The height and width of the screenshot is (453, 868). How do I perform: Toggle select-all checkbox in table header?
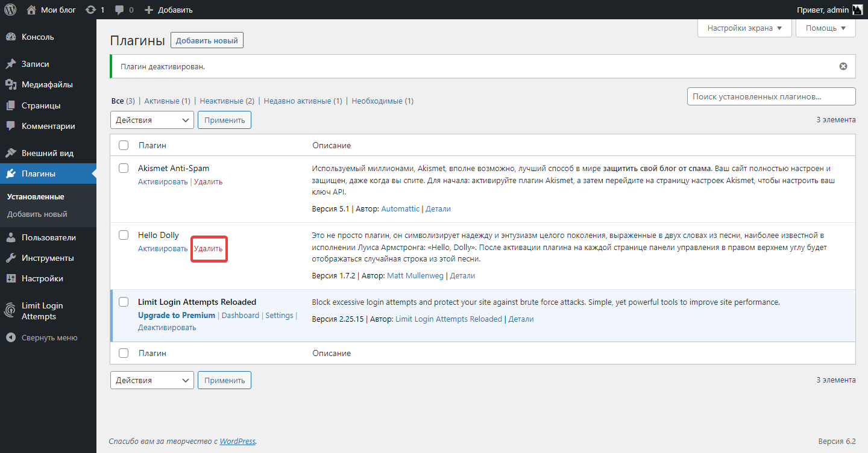pos(124,145)
